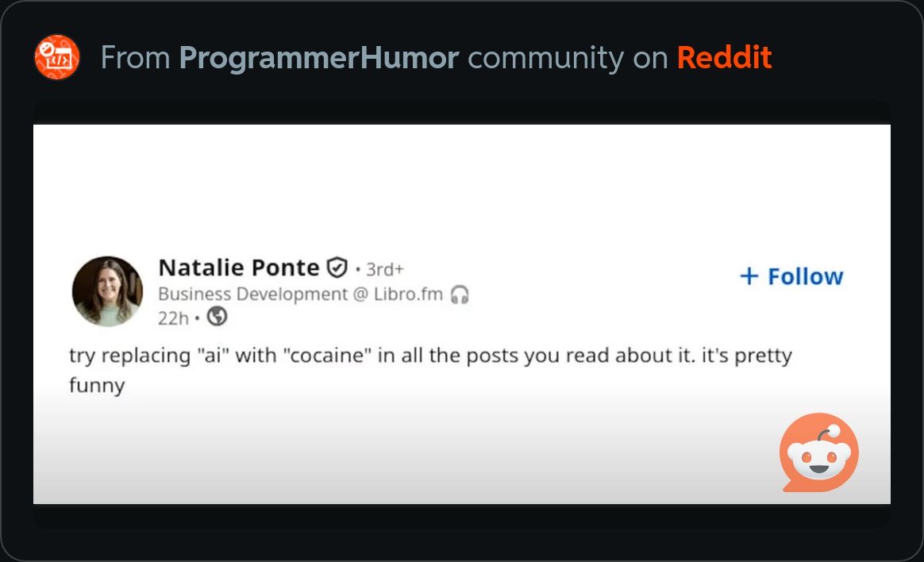
Task: Click the Reddit snoo logo watermark
Action: click(819, 454)
